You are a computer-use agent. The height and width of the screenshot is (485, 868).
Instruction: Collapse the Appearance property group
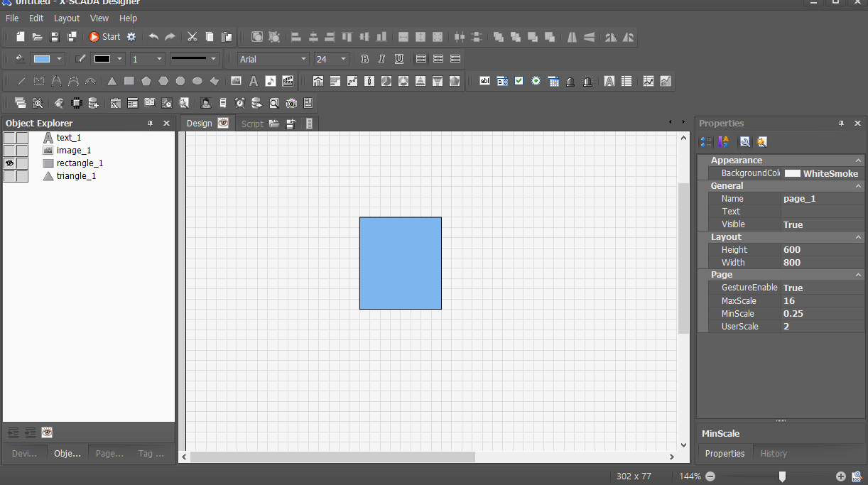pyautogui.click(x=859, y=160)
